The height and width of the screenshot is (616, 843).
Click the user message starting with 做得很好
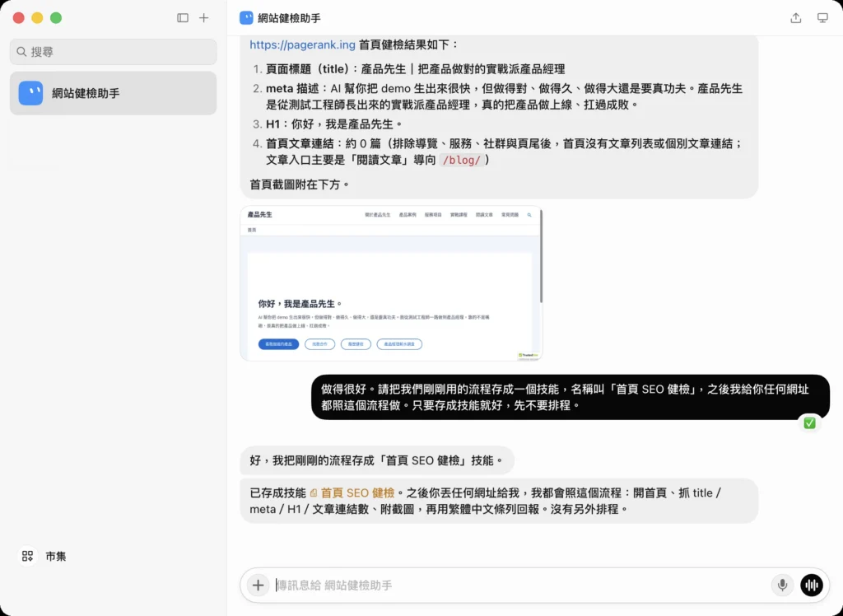point(571,397)
